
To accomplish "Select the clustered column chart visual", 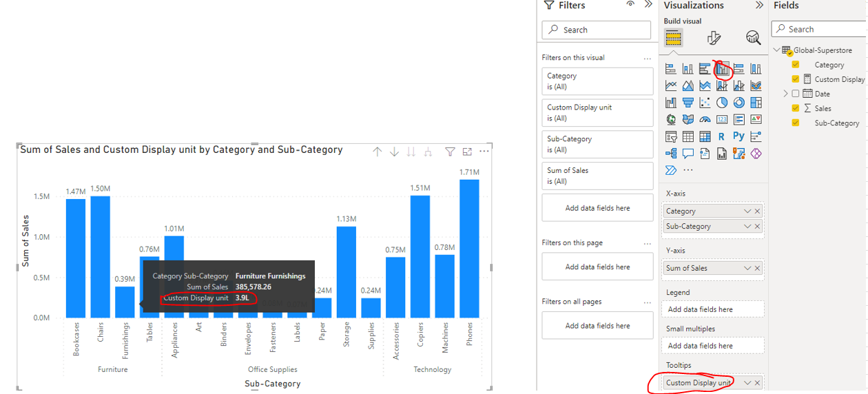I will tap(722, 68).
